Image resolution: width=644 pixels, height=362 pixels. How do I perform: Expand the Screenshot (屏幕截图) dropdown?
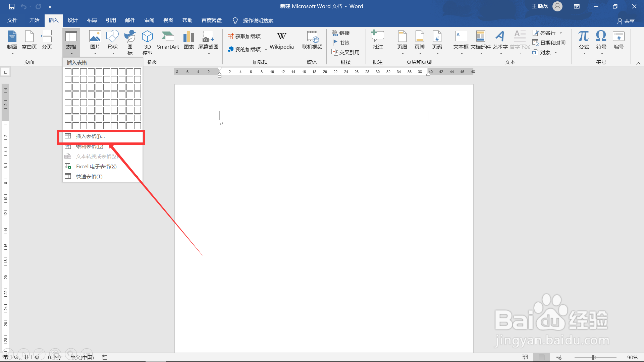click(x=208, y=53)
